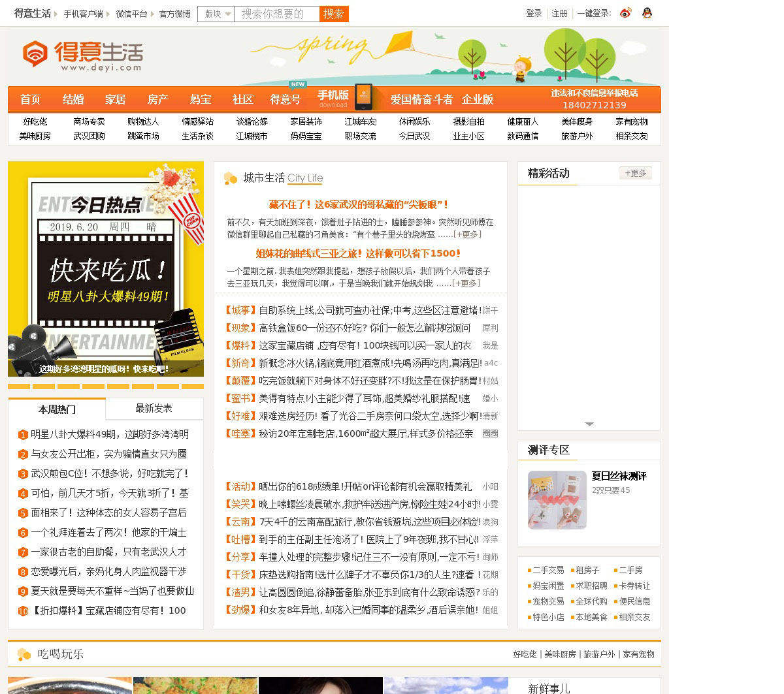Click the 注册 link at top

(x=559, y=13)
